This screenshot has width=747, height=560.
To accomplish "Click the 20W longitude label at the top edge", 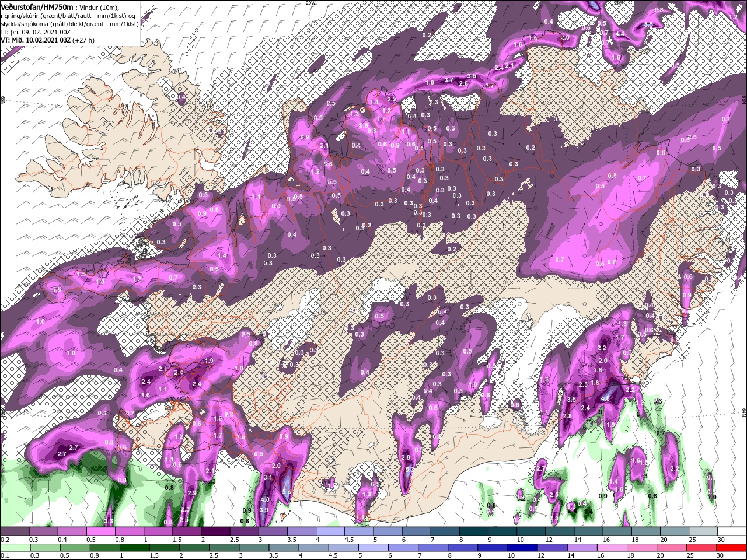I will tap(310, 3).
